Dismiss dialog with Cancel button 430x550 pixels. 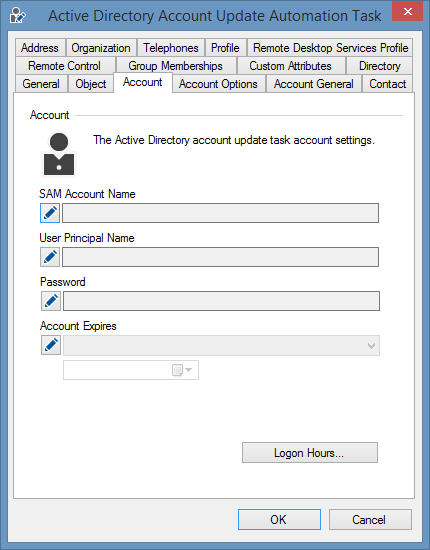pyautogui.click(x=370, y=519)
